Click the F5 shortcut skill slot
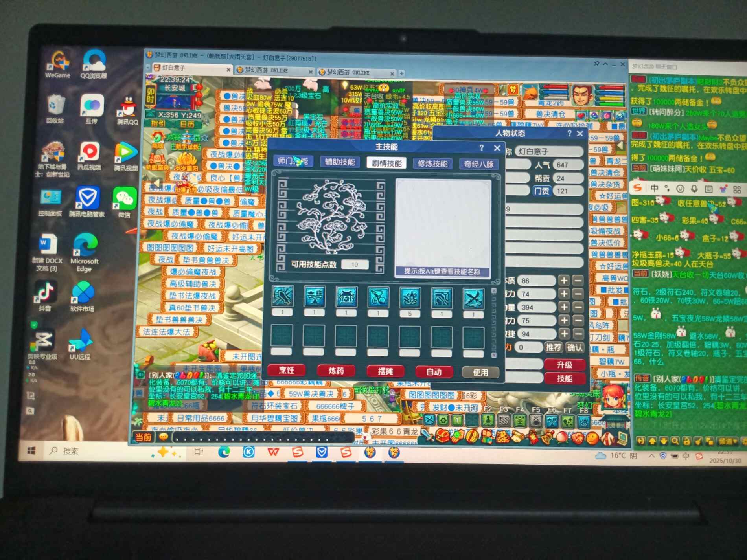The width and height of the screenshot is (747, 560). point(536,421)
